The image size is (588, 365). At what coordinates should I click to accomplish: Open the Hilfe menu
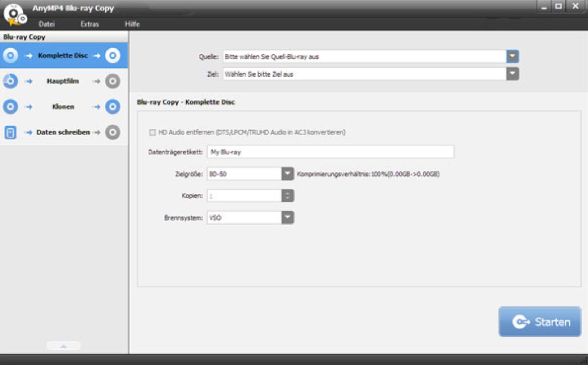[x=132, y=24]
